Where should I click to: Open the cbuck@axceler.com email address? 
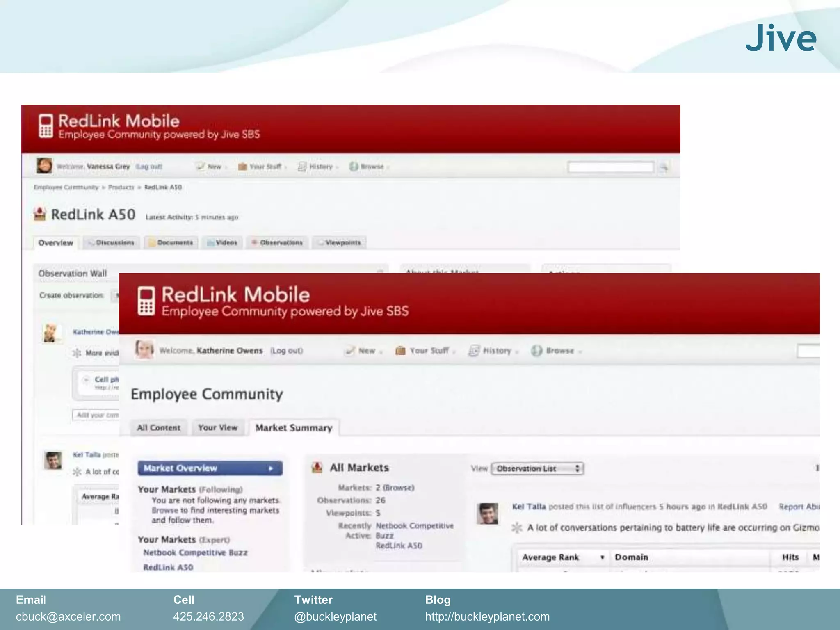[68, 616]
